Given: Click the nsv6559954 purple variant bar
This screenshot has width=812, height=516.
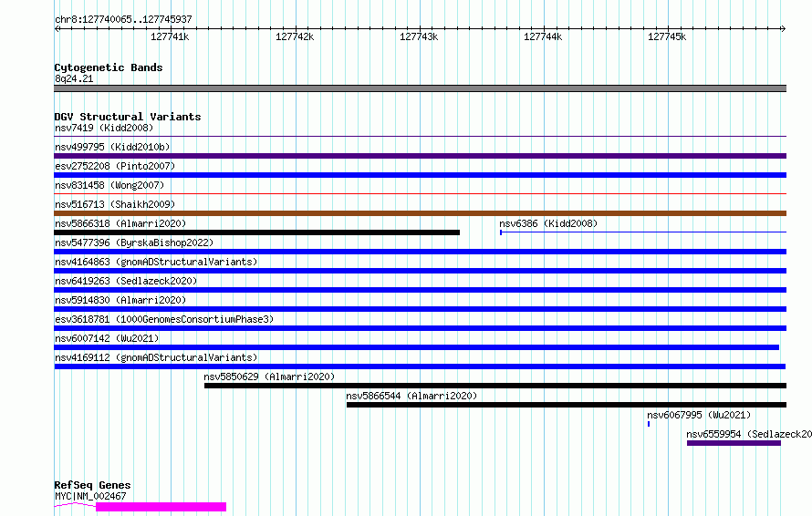Looking at the screenshot, I should tap(734, 443).
